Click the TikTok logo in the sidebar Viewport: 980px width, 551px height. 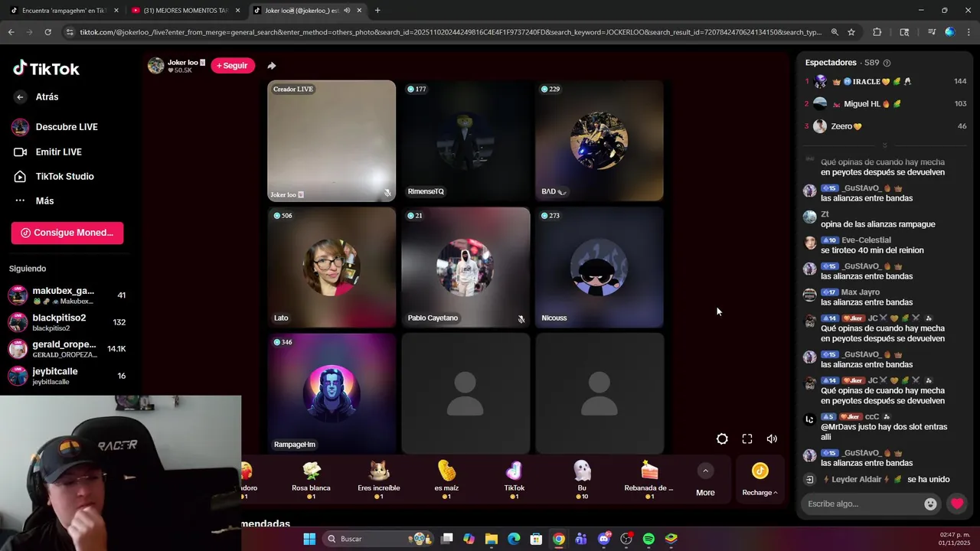pos(46,69)
